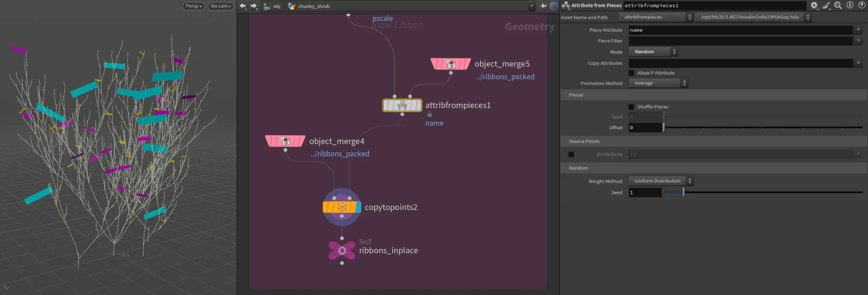Select the copytopoints2 node icon

point(342,207)
